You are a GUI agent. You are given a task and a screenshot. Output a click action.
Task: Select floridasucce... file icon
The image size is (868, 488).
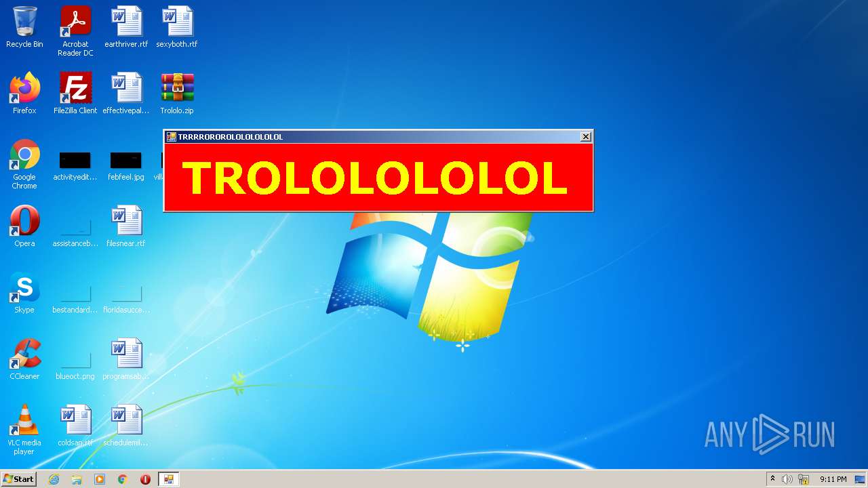tap(126, 297)
